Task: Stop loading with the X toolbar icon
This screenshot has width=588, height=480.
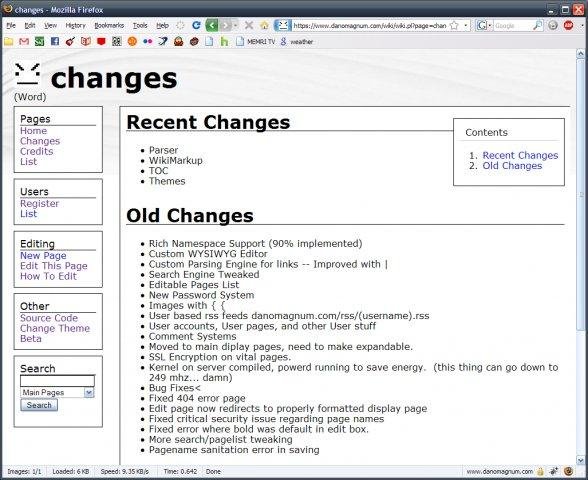Action: click(x=249, y=26)
